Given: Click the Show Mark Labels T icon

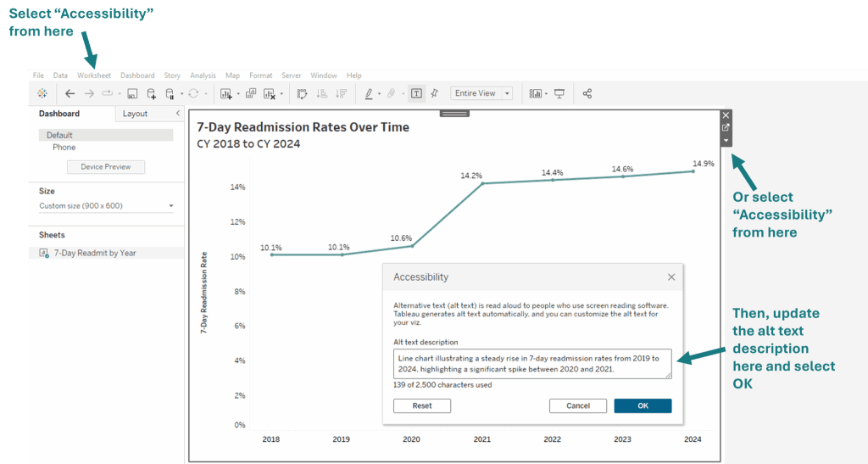Looking at the screenshot, I should 416,93.
